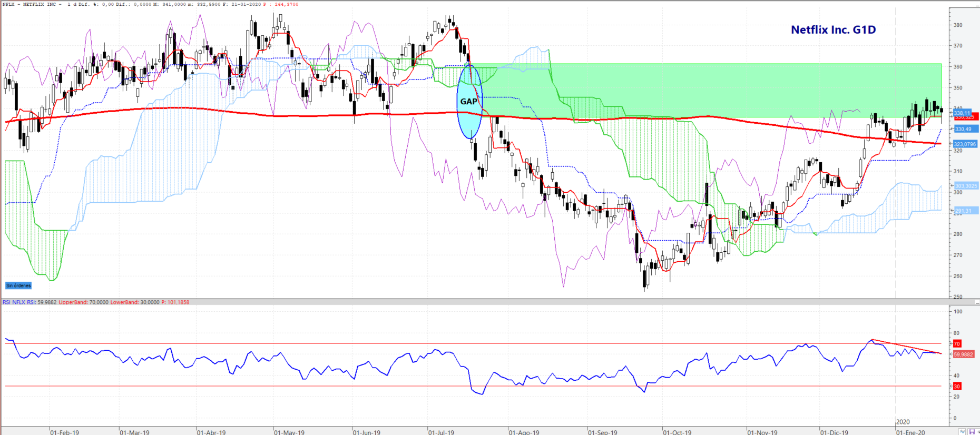Select the GAP ellipse annotation
Screen dimensions: 980x435
[469, 101]
